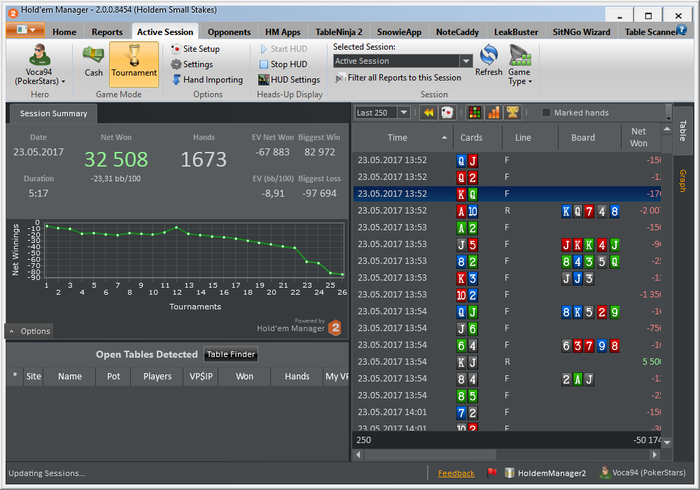Open the HM Apps tab

pos(283,32)
